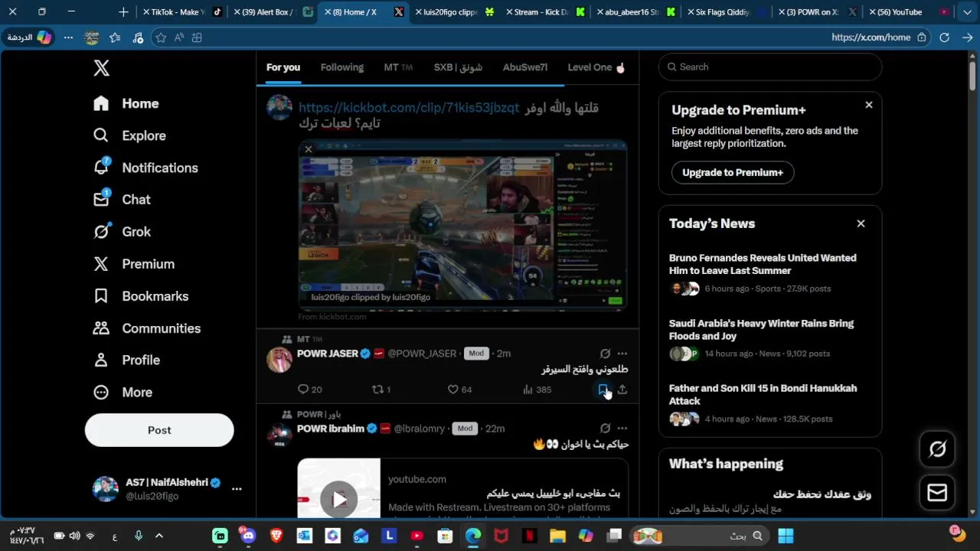
Task: Refresh the page in the browser
Action: pyautogui.click(x=944, y=37)
